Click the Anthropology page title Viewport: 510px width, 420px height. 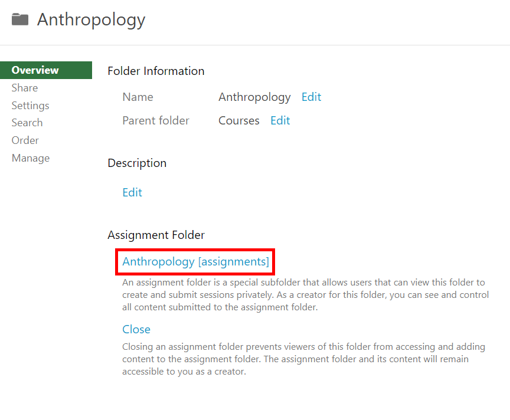(91, 19)
